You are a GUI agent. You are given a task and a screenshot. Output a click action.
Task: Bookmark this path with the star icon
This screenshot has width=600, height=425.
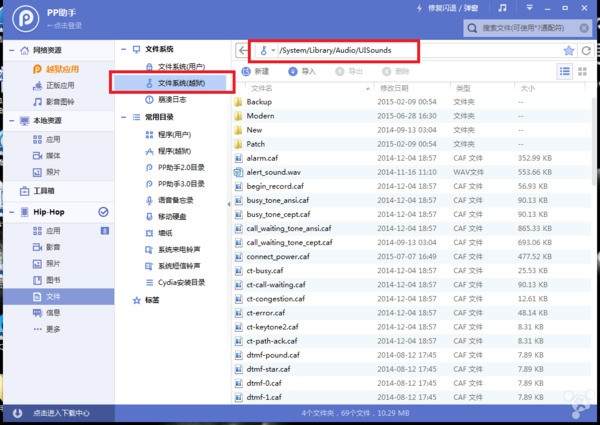coord(569,50)
